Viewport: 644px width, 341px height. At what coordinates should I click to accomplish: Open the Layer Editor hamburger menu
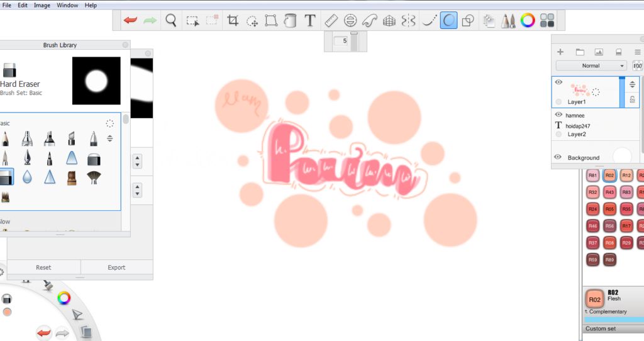638,52
